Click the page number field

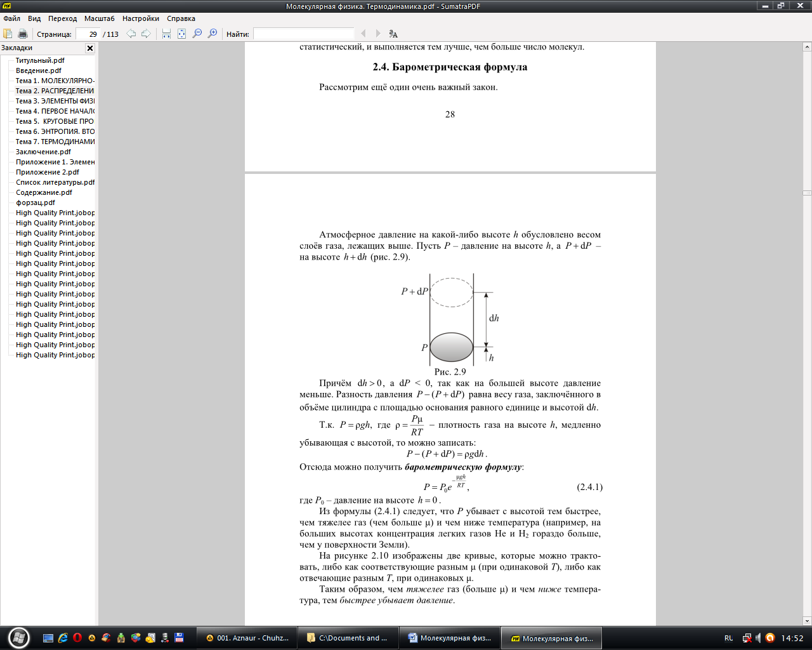pyautogui.click(x=88, y=34)
